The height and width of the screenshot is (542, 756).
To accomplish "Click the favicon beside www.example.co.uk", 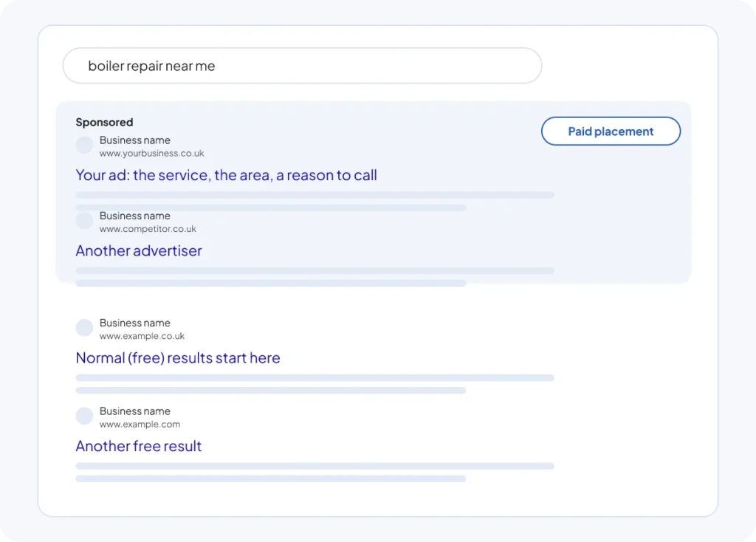I will (84, 327).
